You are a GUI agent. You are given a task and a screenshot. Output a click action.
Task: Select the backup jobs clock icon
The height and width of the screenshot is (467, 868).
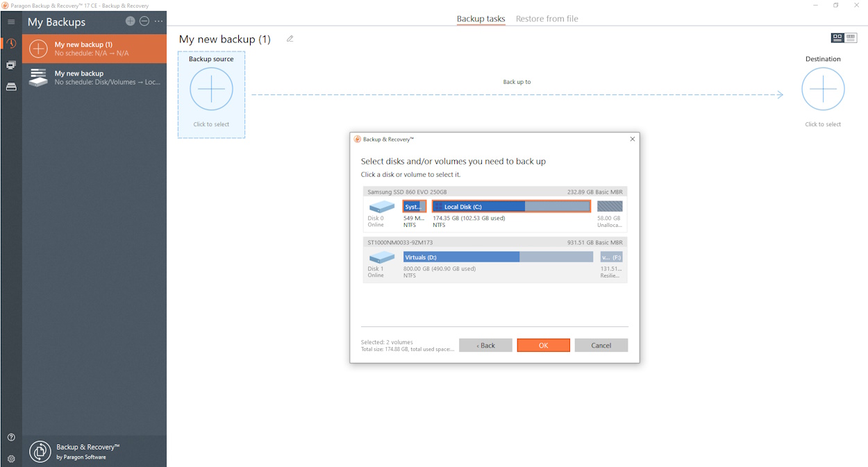point(10,43)
